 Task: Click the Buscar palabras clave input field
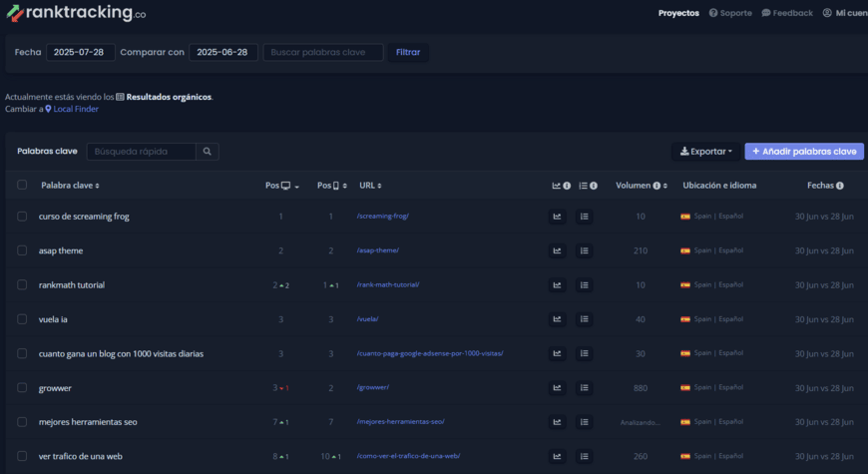[323, 52]
